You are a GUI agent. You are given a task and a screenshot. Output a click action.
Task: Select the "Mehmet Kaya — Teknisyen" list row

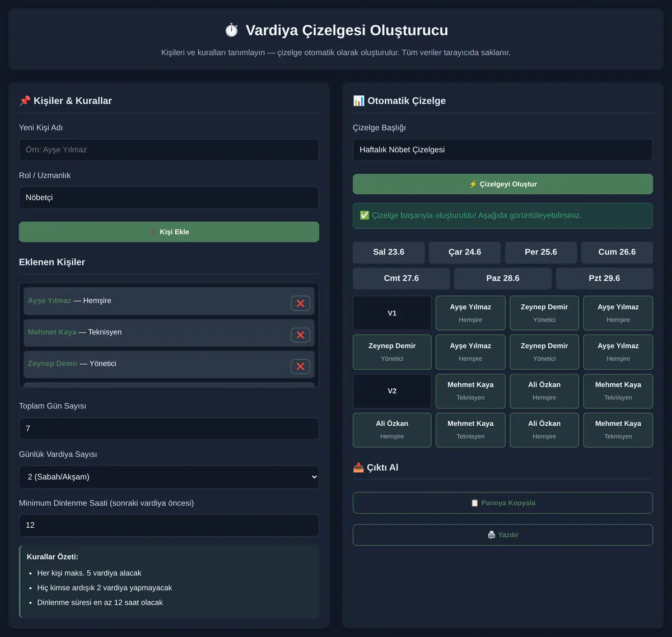coord(169,333)
